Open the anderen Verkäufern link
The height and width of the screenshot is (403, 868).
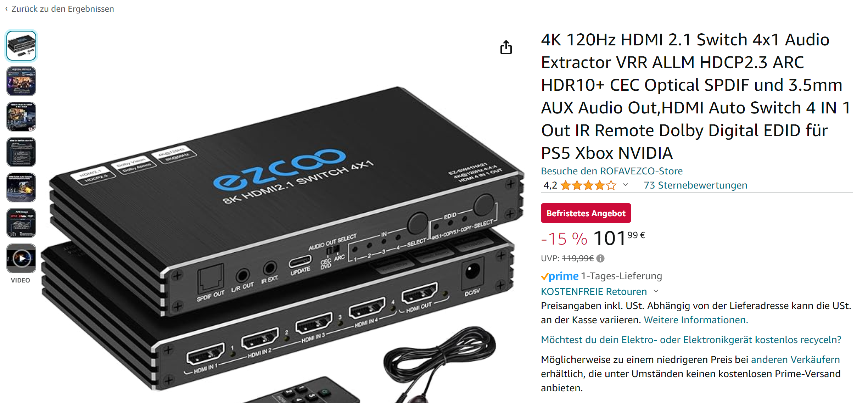[795, 359]
